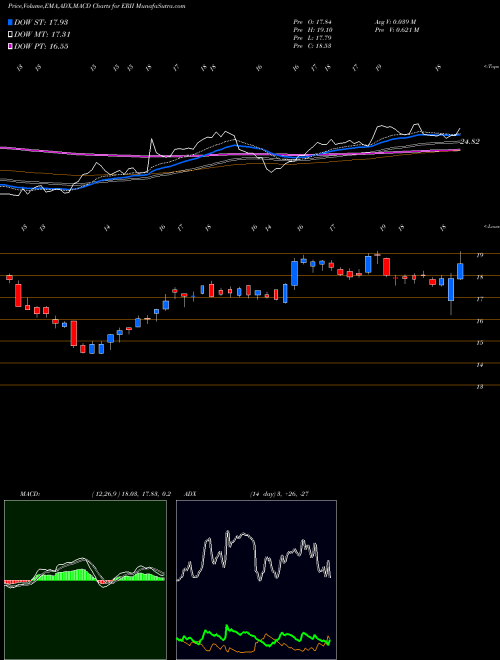
Task: Click the last blue candlestick near 19
Action: (x=460, y=271)
